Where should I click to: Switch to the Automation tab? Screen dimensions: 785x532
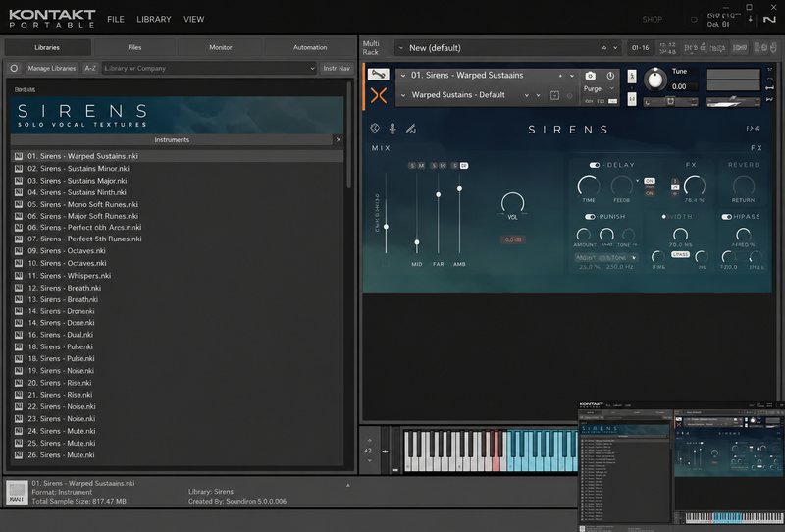click(310, 47)
